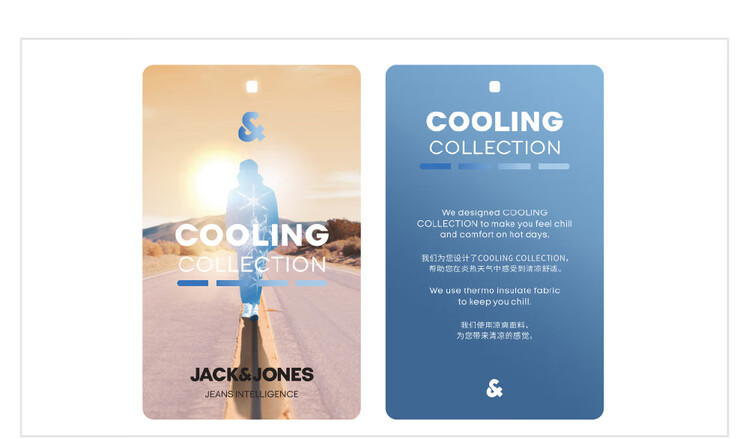Click the second blue bar on the blue tag
Viewport: 749px width, 439px height.
tap(474, 166)
